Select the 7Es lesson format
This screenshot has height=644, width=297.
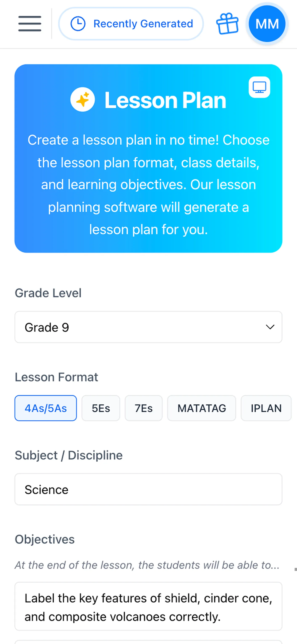[143, 408]
